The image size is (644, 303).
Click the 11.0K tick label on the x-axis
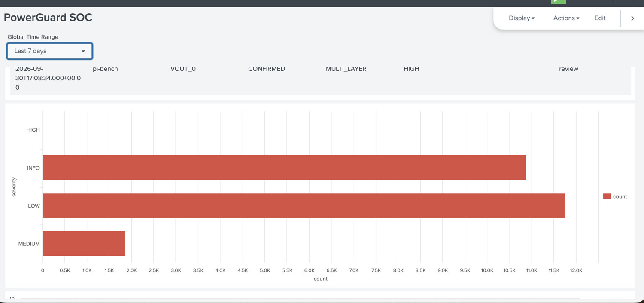tap(532, 270)
